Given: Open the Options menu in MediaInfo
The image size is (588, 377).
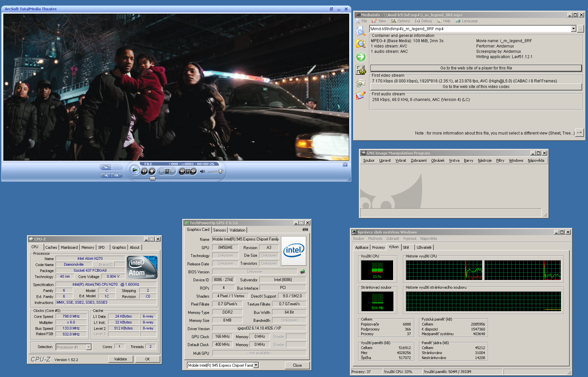Looking at the screenshot, I should 400,21.
